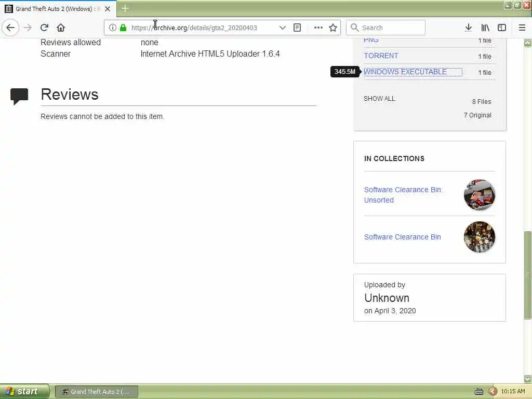Expand hidden system tray icons arrow

pyautogui.click(x=493, y=392)
